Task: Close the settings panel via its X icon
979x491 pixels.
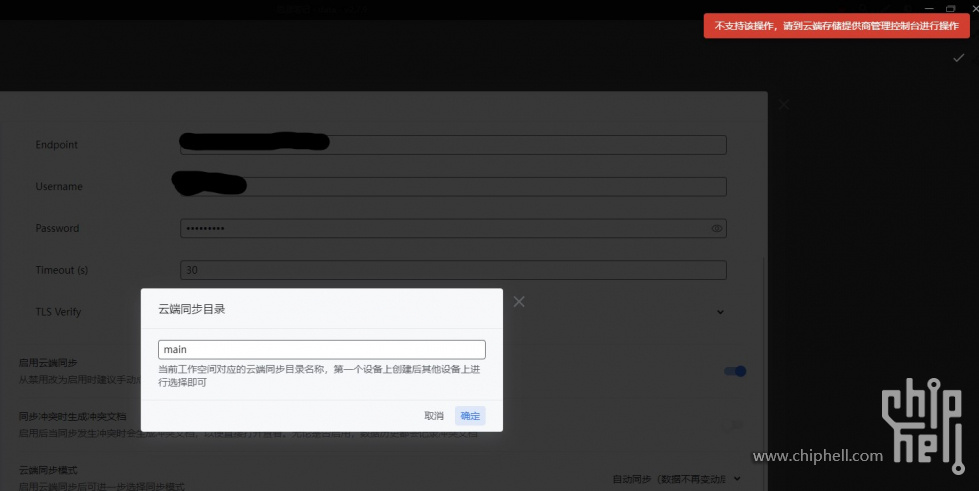Action: pyautogui.click(x=784, y=104)
